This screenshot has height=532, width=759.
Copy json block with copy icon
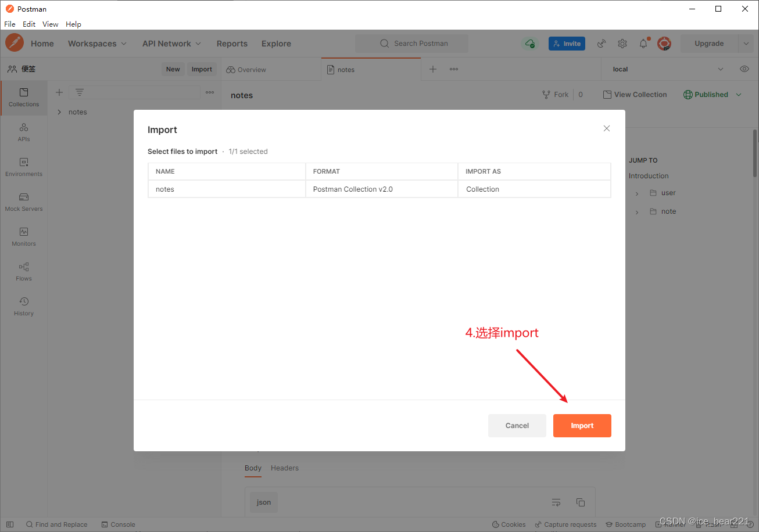pyautogui.click(x=580, y=502)
